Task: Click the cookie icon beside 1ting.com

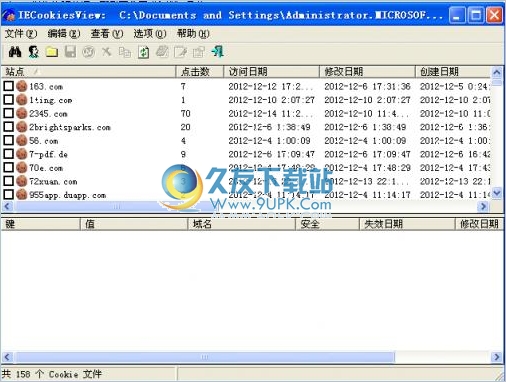Action: 21,100
